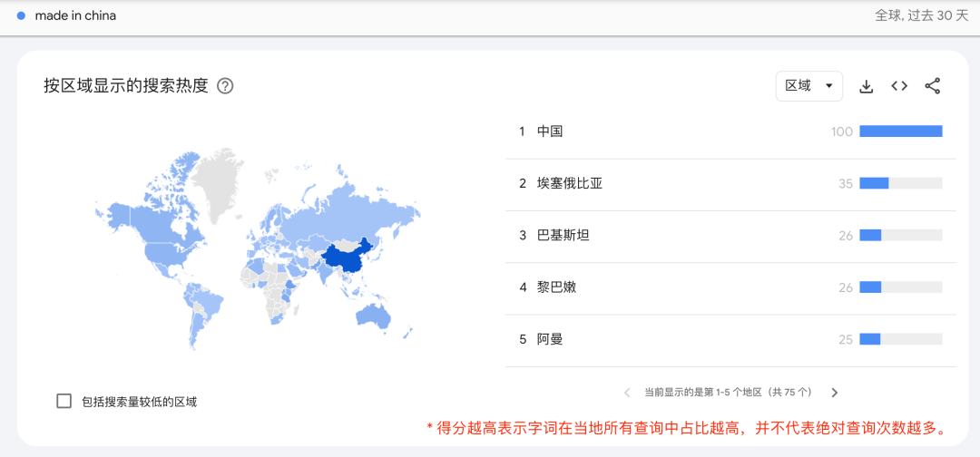This screenshot has height=457, width=980.
Task: Click the download CSV icon
Action: pos(867,87)
